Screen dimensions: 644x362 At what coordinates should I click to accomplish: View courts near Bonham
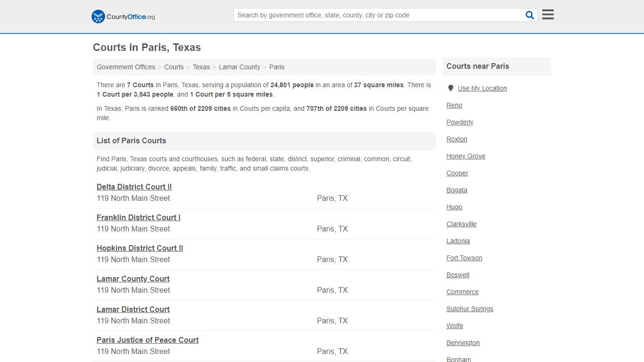point(459,359)
